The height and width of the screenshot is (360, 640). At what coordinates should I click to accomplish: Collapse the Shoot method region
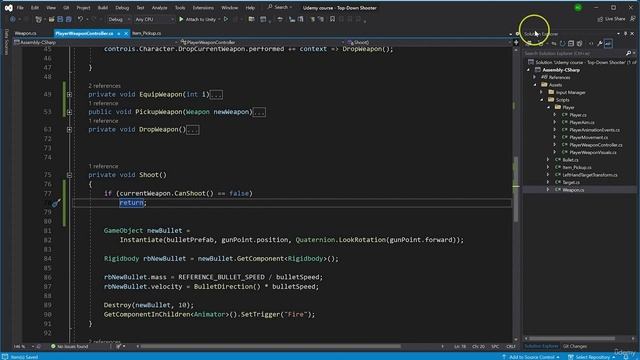tap(69, 175)
